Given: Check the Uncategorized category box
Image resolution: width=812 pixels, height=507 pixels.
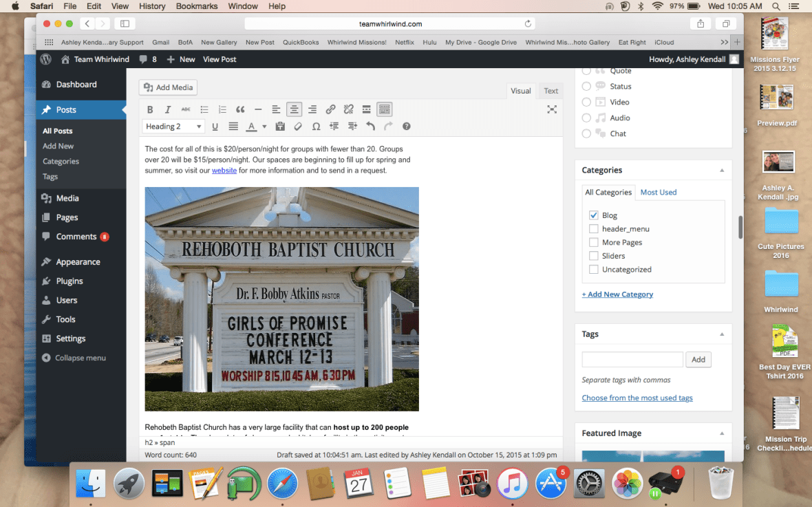Looking at the screenshot, I should click(x=594, y=270).
